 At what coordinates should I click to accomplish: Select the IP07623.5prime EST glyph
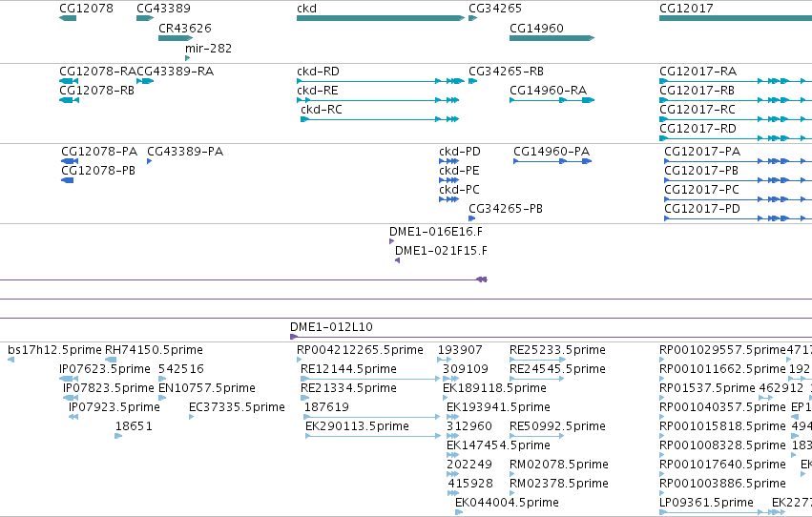pyautogui.click(x=69, y=379)
